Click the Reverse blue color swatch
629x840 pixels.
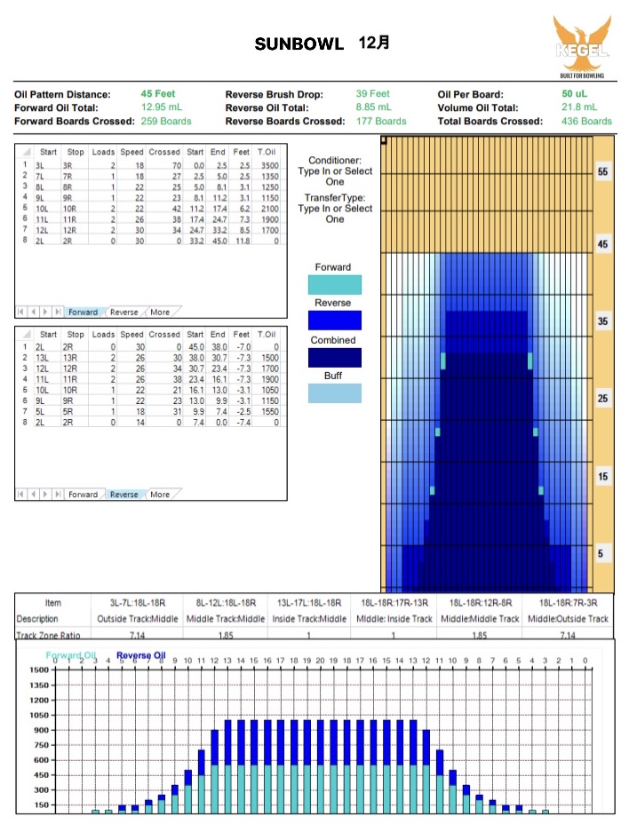click(x=335, y=320)
